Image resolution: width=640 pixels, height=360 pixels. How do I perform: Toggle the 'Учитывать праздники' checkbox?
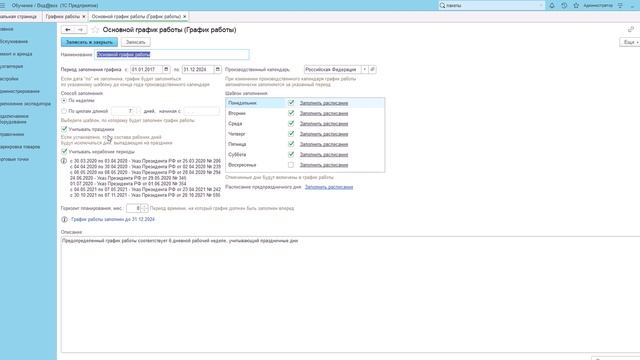(64, 129)
